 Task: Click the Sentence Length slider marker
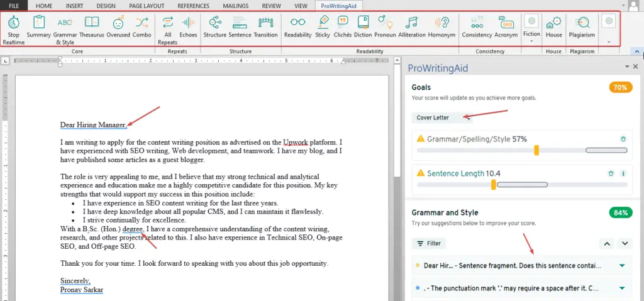pos(494,185)
